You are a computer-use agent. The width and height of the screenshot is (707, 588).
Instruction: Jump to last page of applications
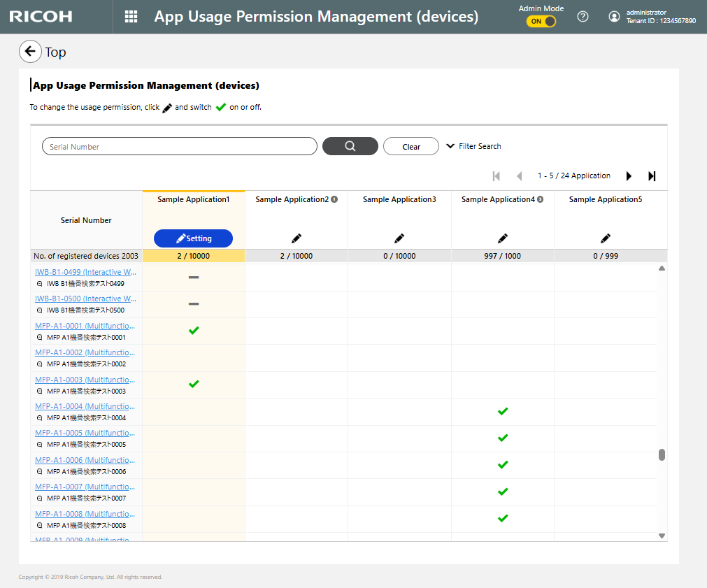pyautogui.click(x=652, y=176)
